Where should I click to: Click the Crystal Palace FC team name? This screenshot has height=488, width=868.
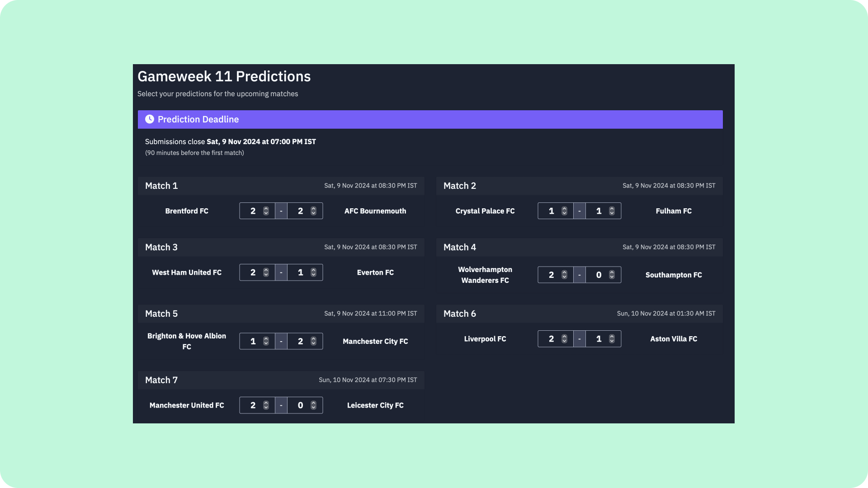pyautogui.click(x=485, y=211)
